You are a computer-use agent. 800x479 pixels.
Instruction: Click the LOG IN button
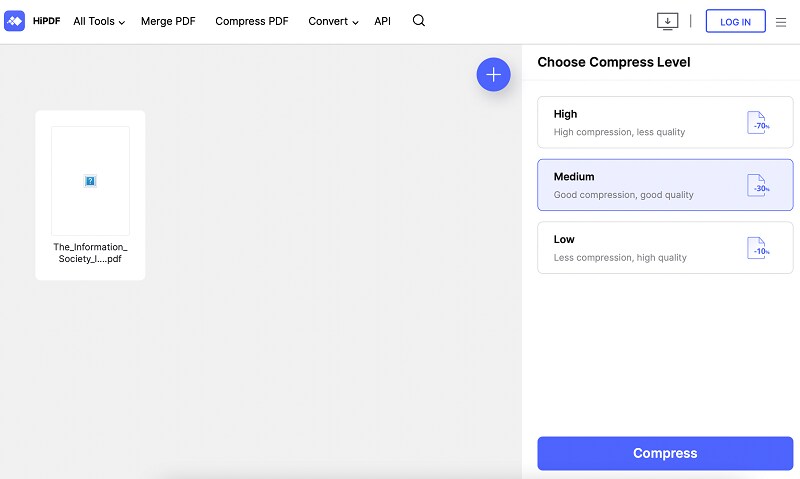(735, 21)
